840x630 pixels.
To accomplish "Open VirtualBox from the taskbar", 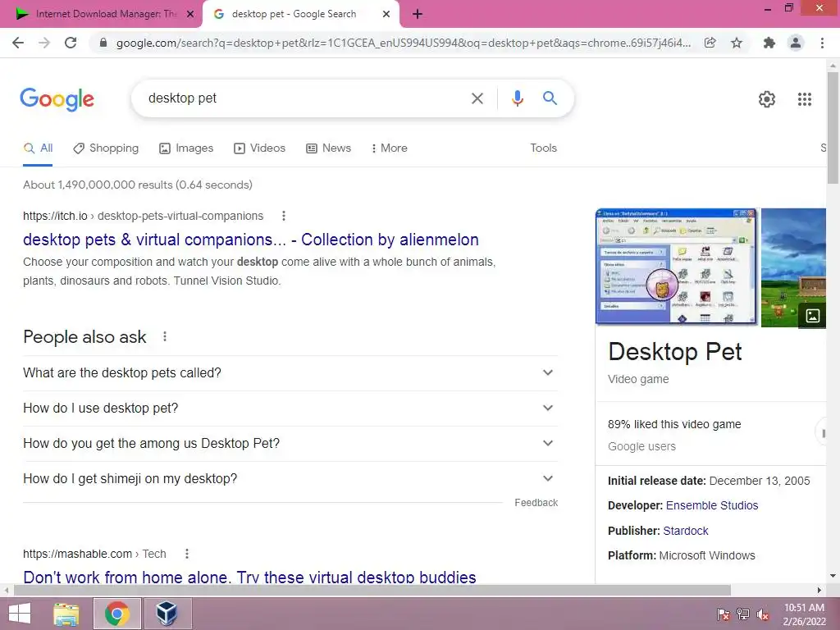I will [167, 614].
